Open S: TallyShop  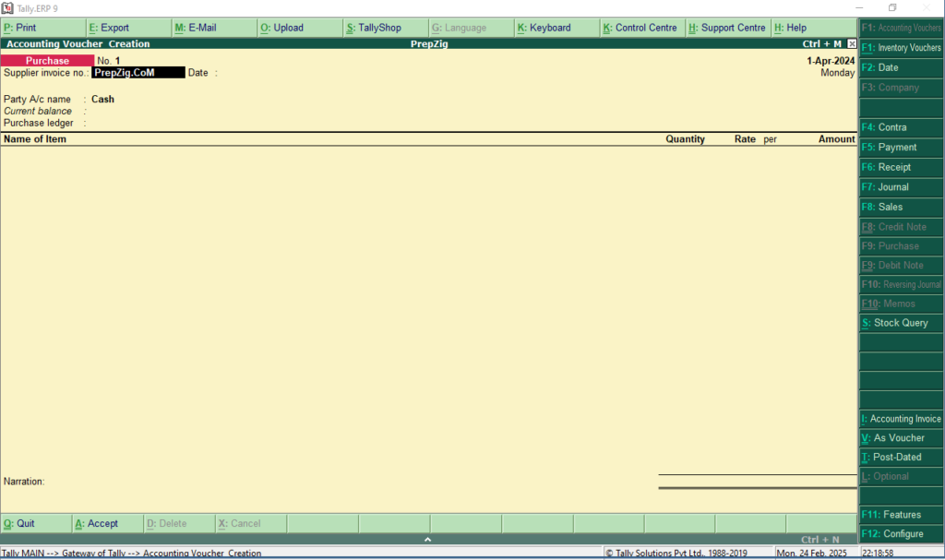(386, 28)
